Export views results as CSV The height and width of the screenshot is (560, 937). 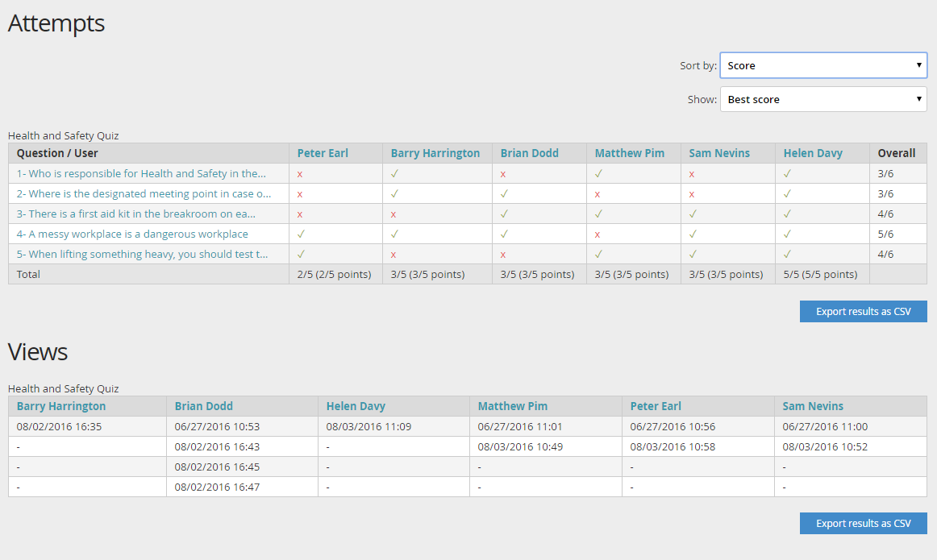pyautogui.click(x=863, y=524)
